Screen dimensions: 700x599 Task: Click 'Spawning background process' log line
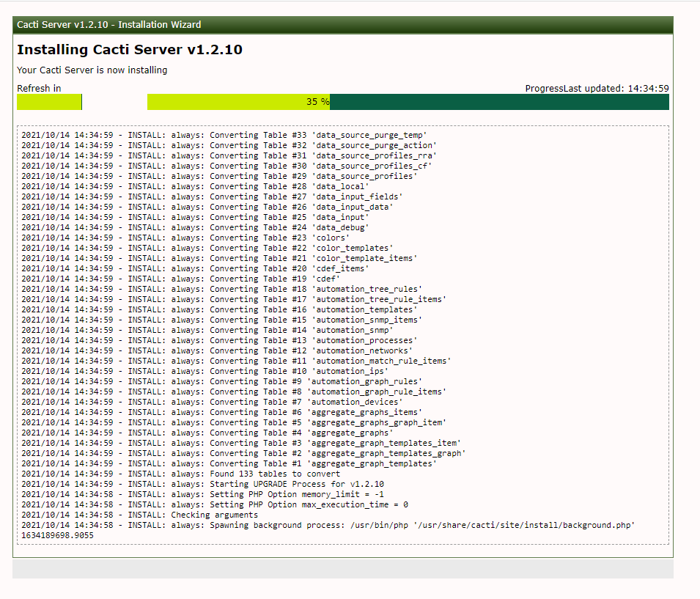[x=328, y=525]
